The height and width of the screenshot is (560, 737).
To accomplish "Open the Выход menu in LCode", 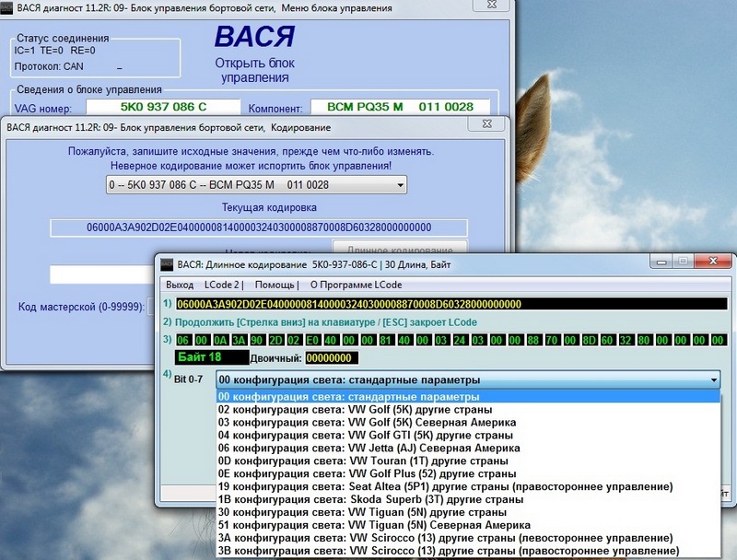I will point(180,285).
